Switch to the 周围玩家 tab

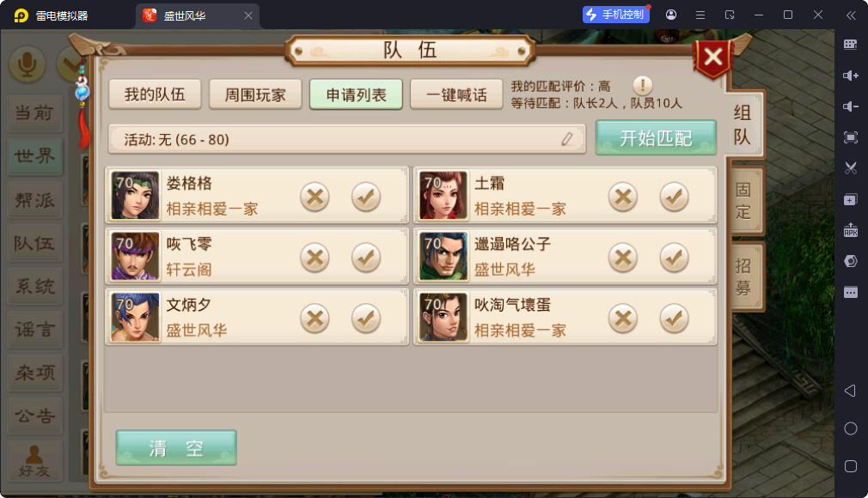point(255,94)
